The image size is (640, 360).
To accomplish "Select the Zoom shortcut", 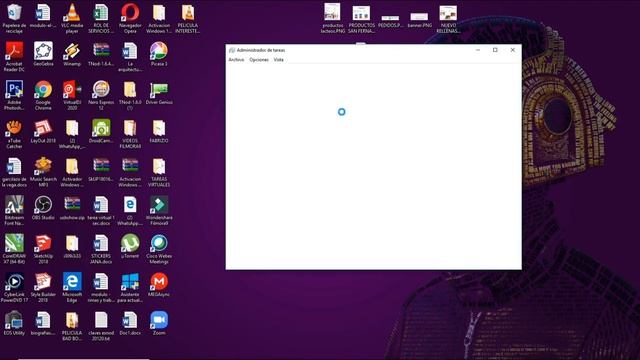I will (159, 323).
